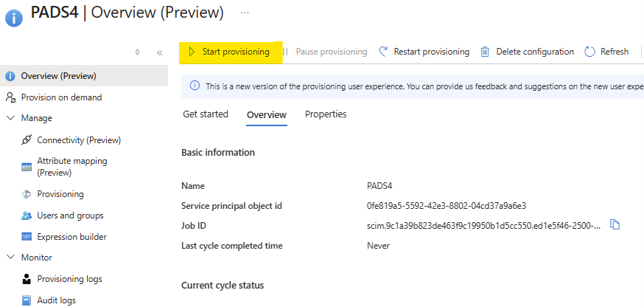Viewport: 644px width, 307px height.
Task: Click the Job ID field label
Action: [x=194, y=226]
